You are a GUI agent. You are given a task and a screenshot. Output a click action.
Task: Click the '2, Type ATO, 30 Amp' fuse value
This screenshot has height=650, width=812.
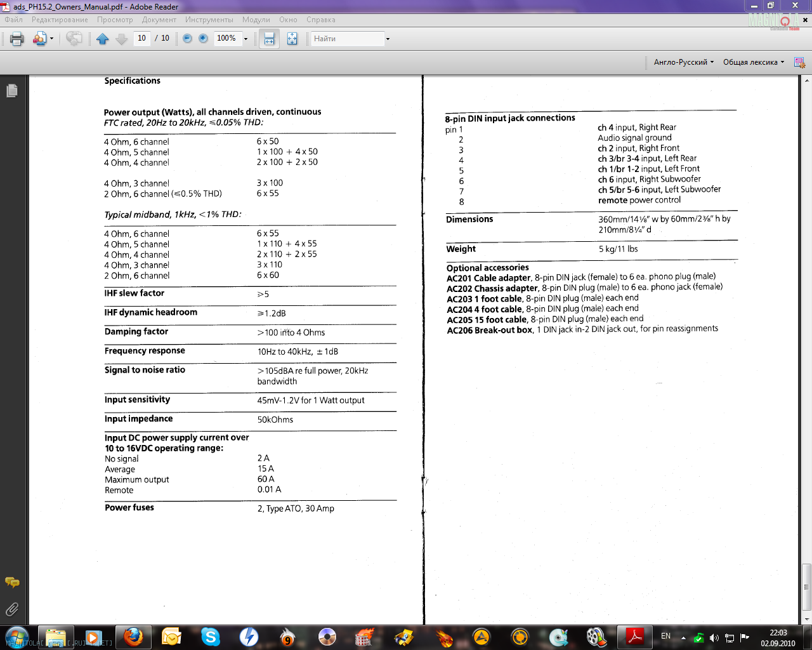pyautogui.click(x=296, y=508)
